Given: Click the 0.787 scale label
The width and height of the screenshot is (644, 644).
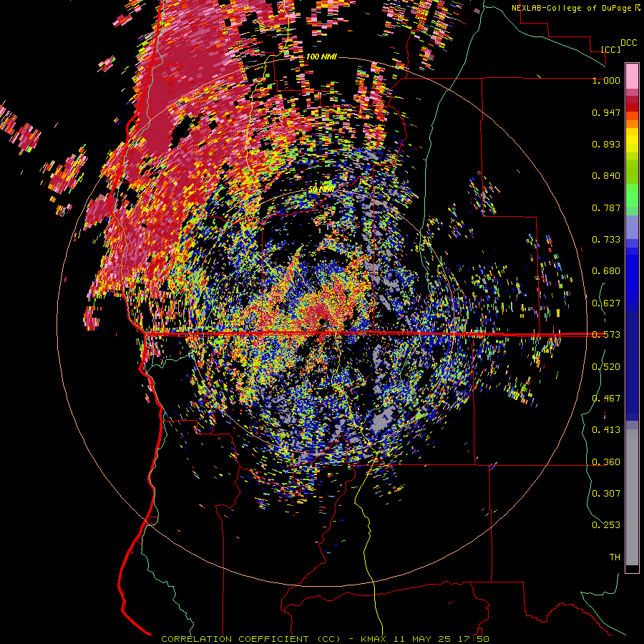Looking at the screenshot, I should pyautogui.click(x=606, y=208).
